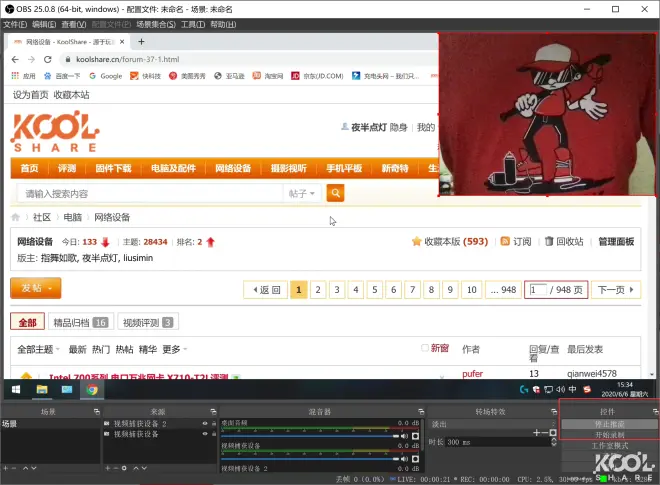Screen dimensions: 660x485
Task: Click the 固件下载 navigation link
Action: [x=113, y=168]
